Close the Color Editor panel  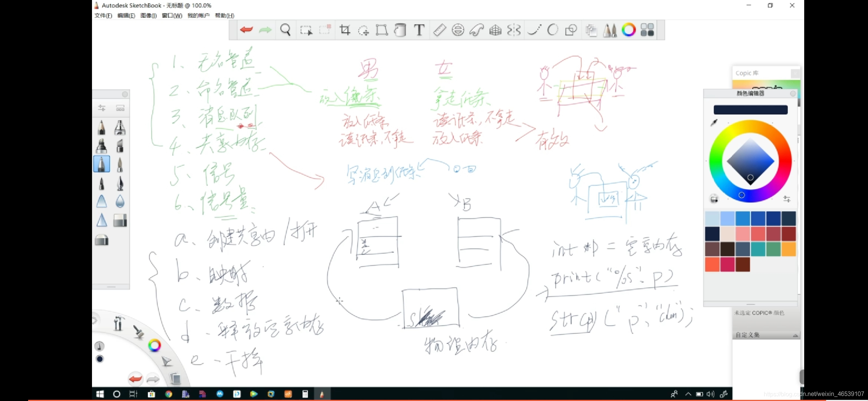pyautogui.click(x=793, y=94)
